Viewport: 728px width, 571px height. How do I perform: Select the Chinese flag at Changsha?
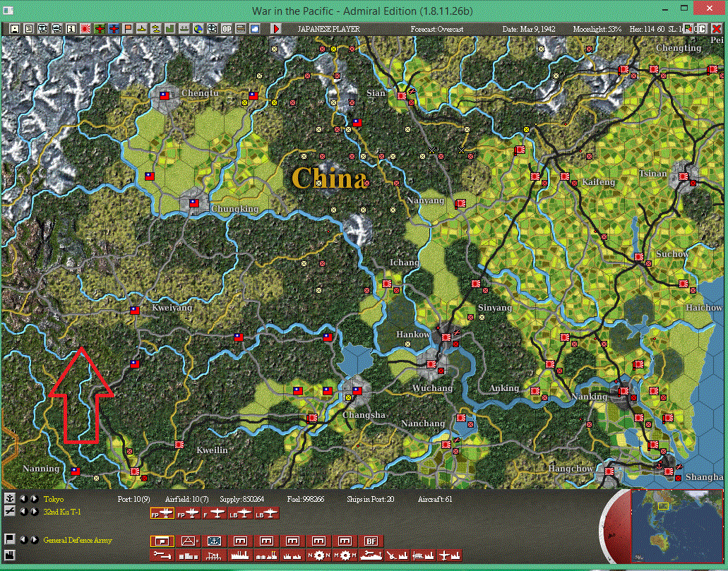(x=357, y=391)
